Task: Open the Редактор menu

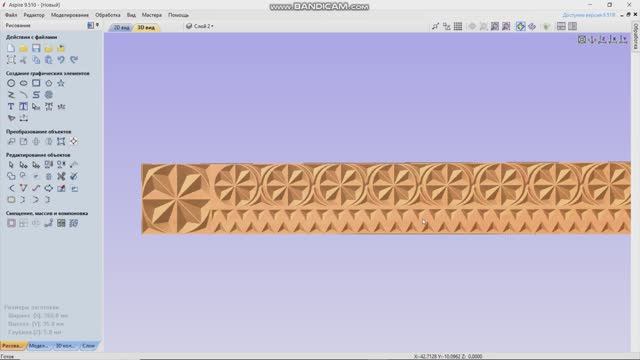Action: point(34,15)
